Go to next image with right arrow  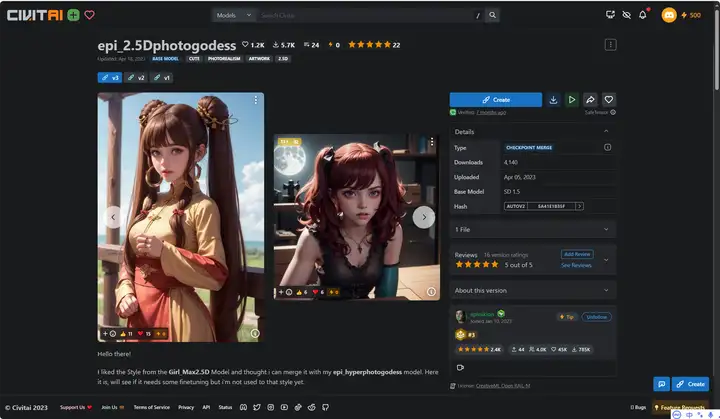(x=423, y=217)
